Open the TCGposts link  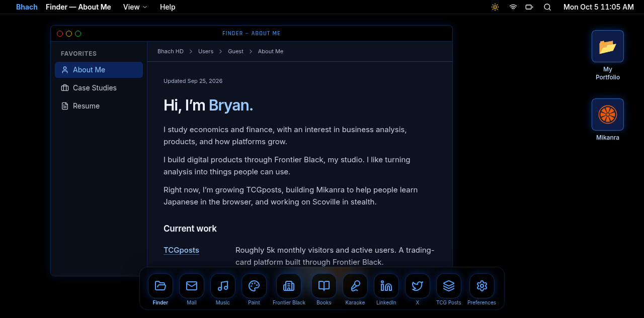[x=181, y=250]
